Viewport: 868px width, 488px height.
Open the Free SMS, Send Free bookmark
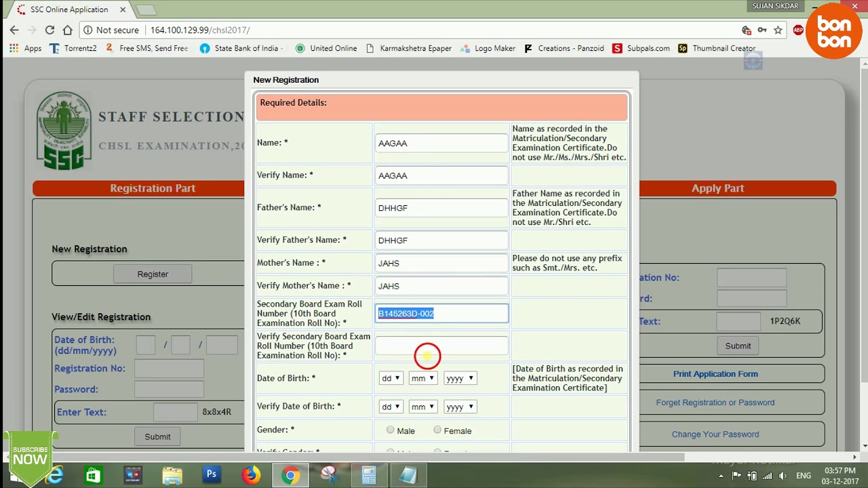[146, 48]
